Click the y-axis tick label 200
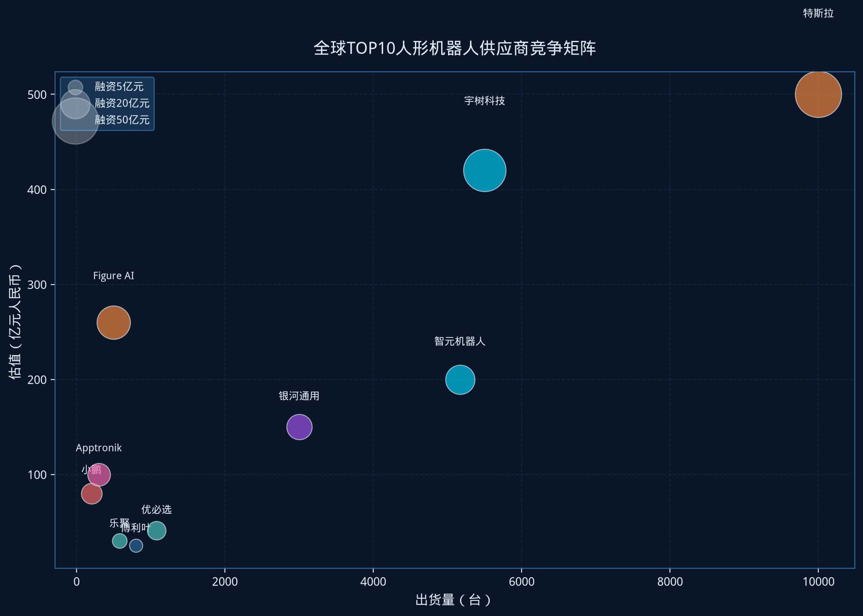This screenshot has width=863, height=616. 37,380
